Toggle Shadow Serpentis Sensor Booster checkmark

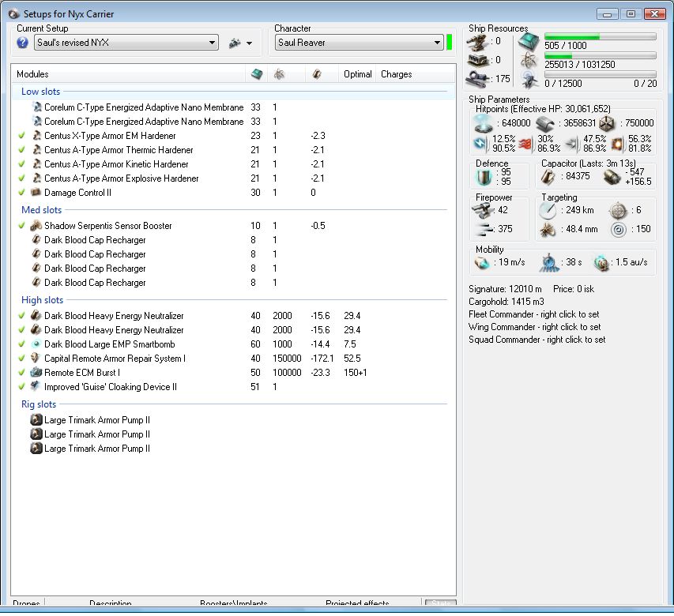tap(21, 226)
